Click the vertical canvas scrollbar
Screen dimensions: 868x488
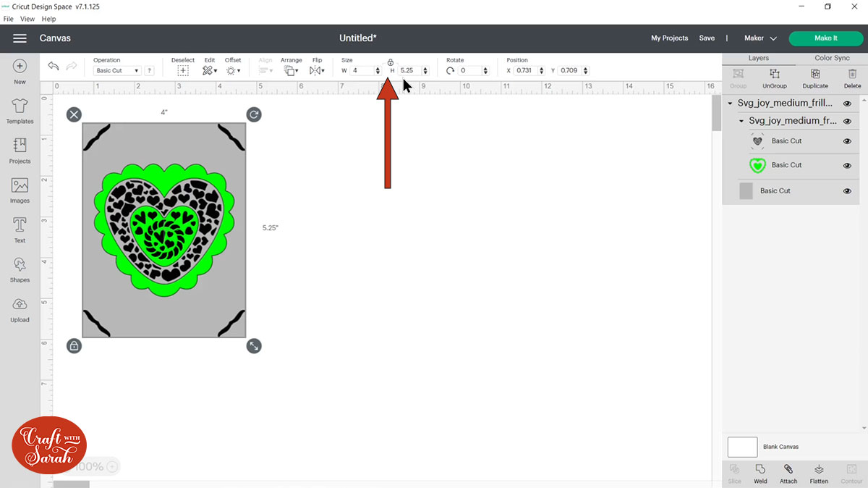pos(716,112)
